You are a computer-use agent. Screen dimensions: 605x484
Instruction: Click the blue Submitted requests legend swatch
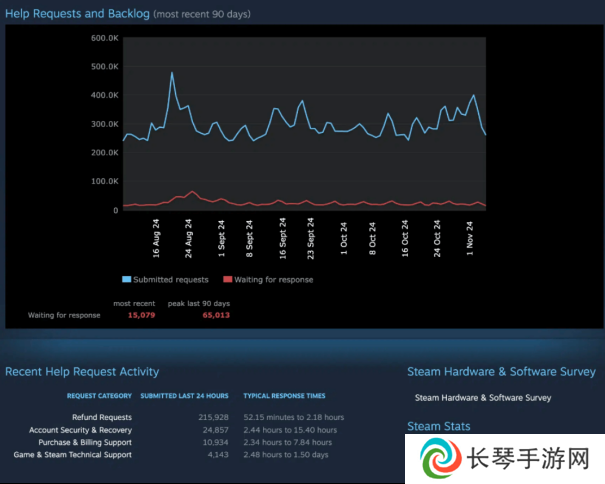127,279
